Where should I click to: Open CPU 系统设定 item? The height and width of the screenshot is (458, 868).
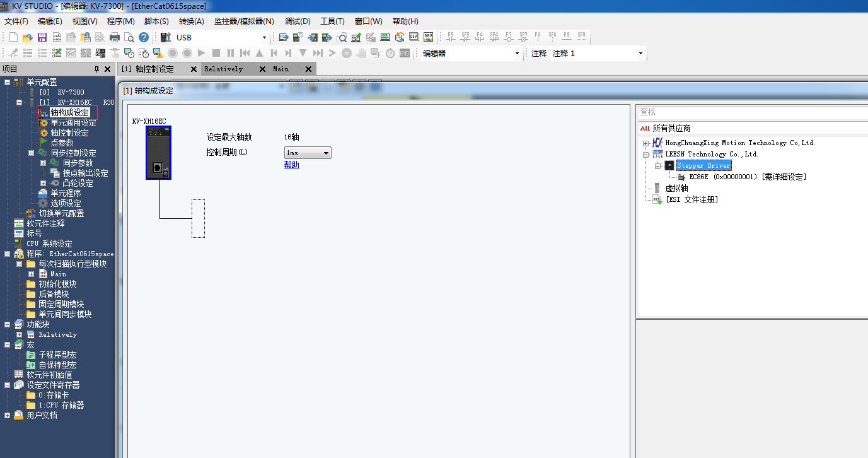click(49, 244)
